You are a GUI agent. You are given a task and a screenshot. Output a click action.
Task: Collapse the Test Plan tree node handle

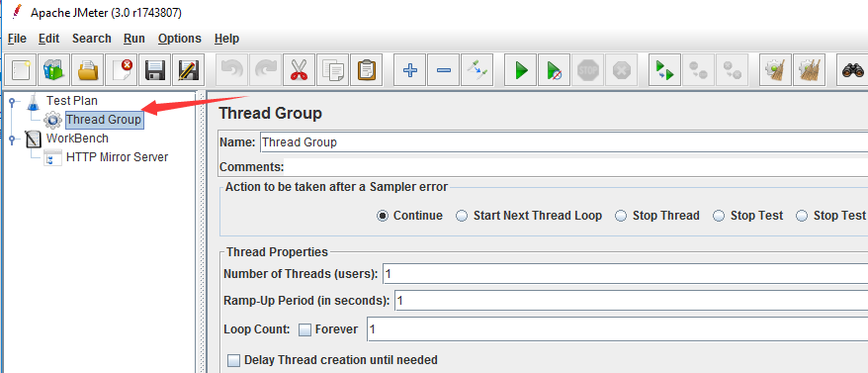(12, 102)
